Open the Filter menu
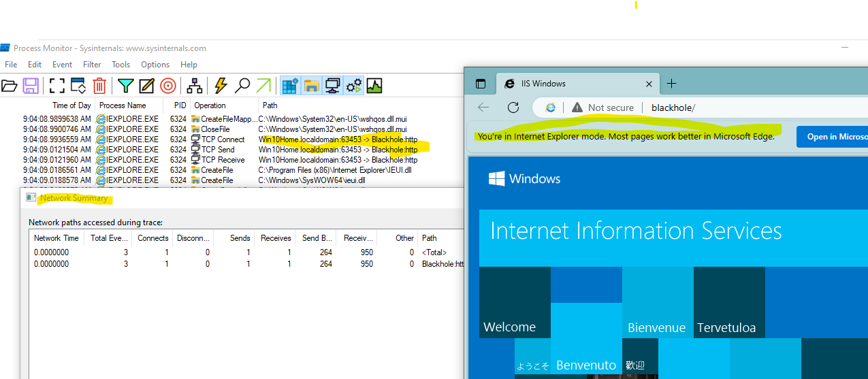Screen dimensions: 868x379 pyautogui.click(x=92, y=65)
